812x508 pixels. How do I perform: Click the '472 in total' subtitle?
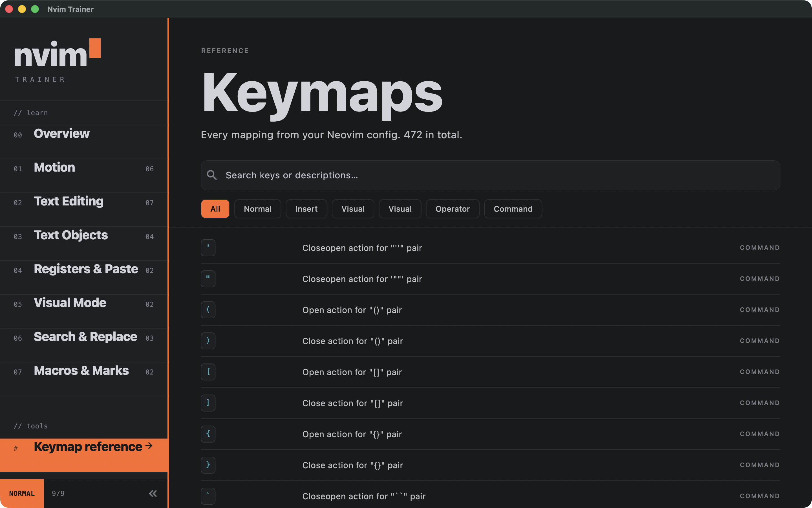click(x=433, y=135)
